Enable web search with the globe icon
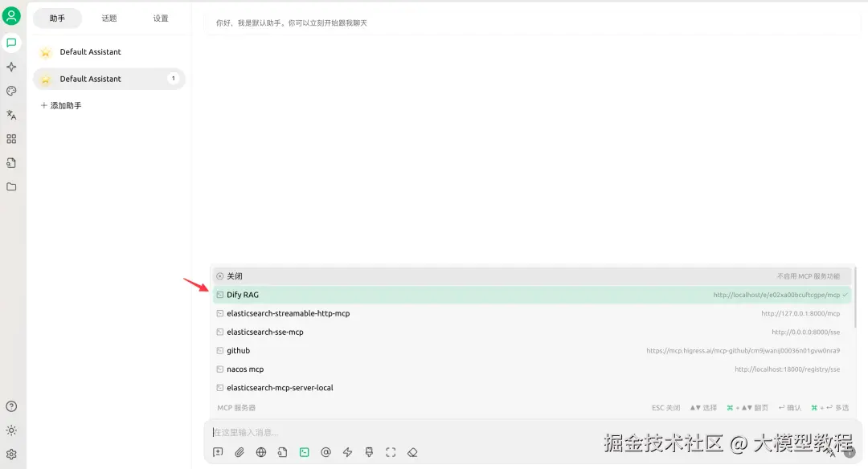 coord(260,452)
